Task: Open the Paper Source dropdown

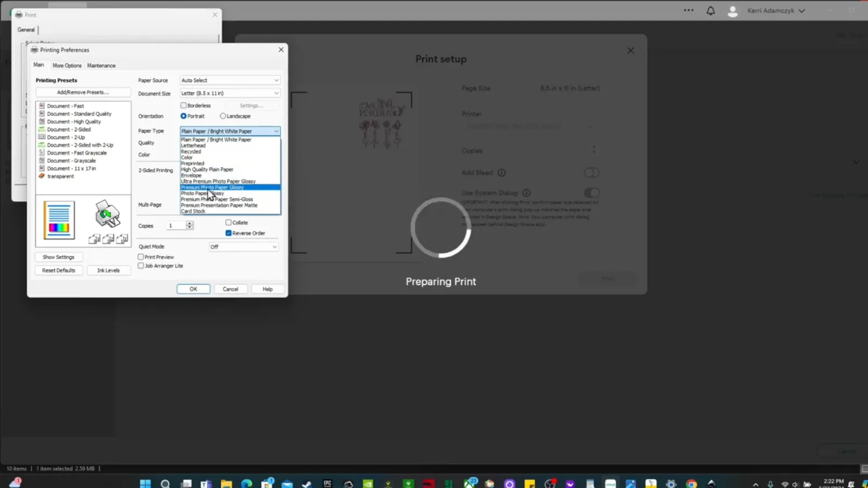Action: (230, 80)
